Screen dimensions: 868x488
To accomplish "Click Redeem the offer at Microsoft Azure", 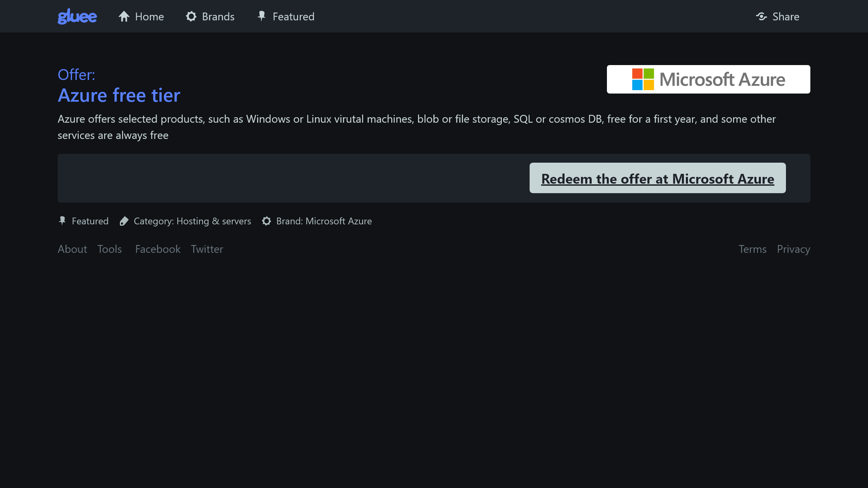I will click(x=658, y=178).
